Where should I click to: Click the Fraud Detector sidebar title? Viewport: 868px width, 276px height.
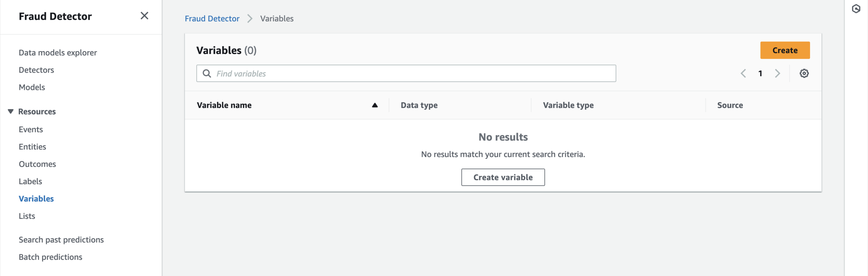click(55, 16)
